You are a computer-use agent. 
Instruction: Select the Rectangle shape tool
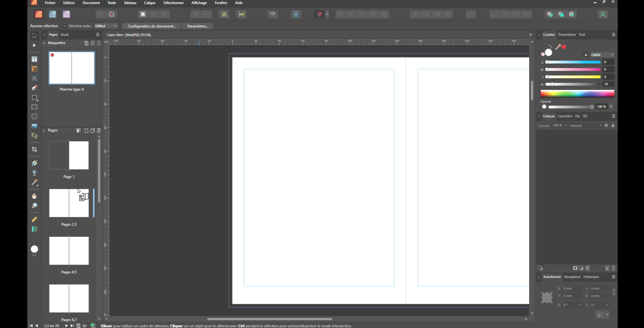tap(34, 98)
